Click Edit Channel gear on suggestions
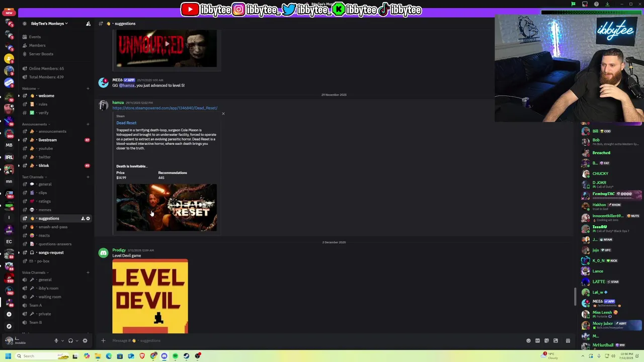Viewport: 644px width, 362px height. (88, 218)
